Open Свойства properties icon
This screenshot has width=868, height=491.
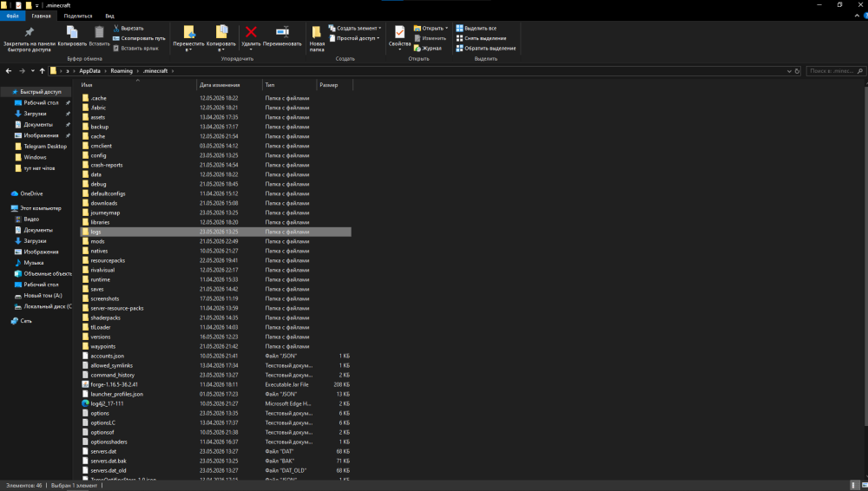(x=399, y=32)
